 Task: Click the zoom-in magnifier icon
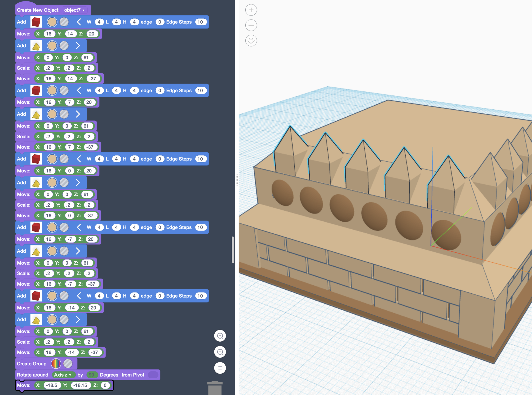220,336
